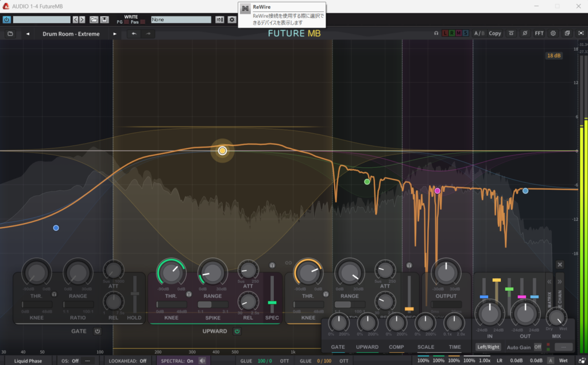Viewport: 588px width, 365px height.
Task: Close the control panel with X
Action: click(560, 265)
